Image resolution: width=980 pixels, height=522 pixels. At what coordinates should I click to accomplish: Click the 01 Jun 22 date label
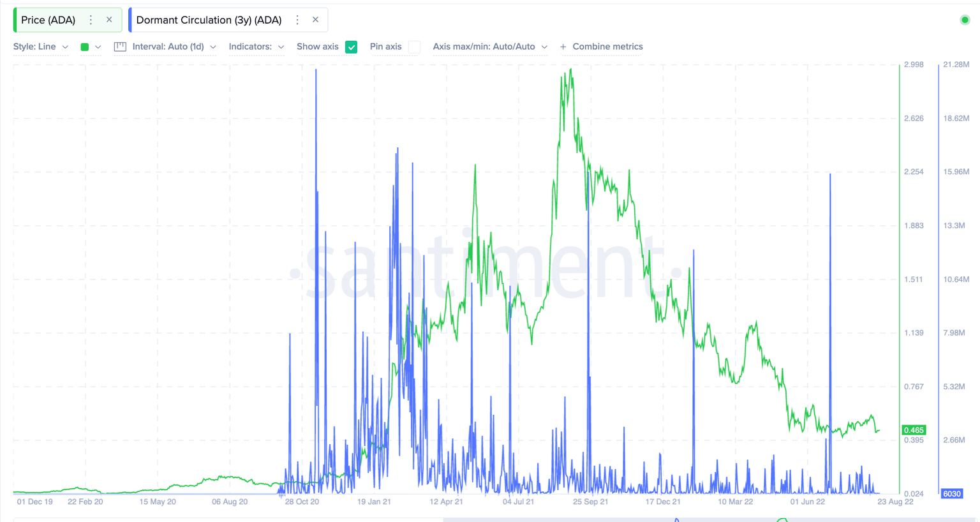coord(808,502)
